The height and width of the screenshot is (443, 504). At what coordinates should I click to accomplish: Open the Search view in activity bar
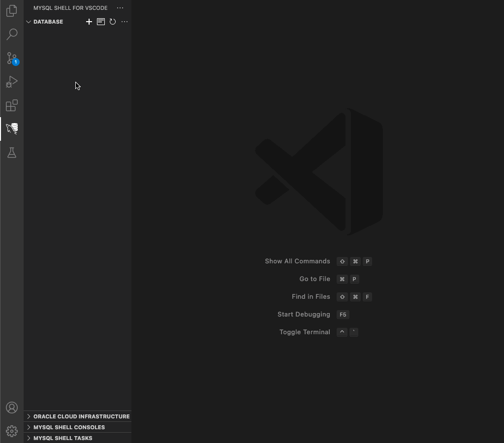(12, 34)
